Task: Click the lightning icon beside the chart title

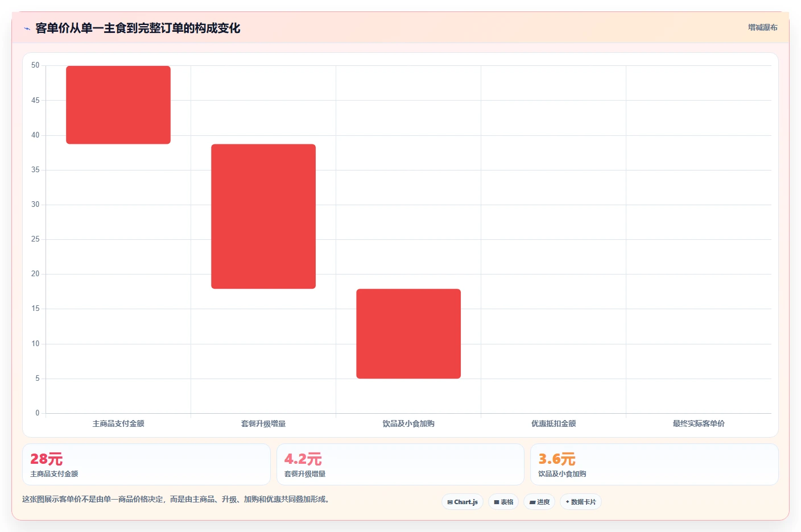Action: [27, 28]
